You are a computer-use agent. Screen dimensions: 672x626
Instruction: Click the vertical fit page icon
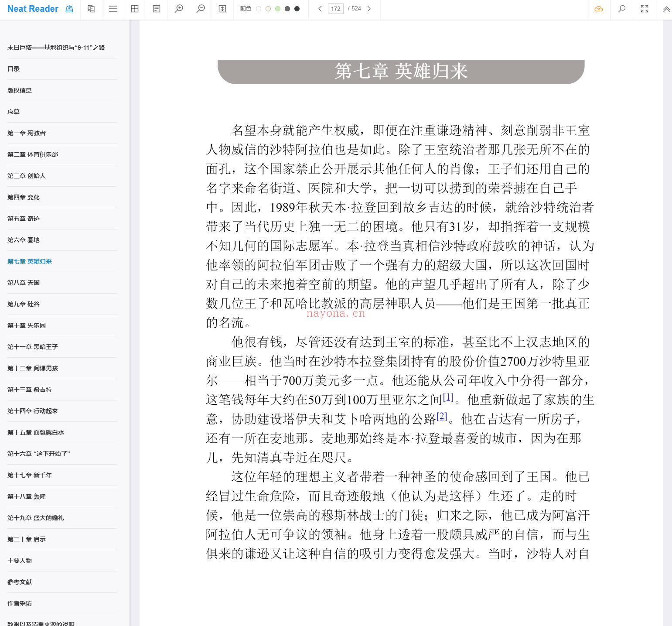coord(222,9)
